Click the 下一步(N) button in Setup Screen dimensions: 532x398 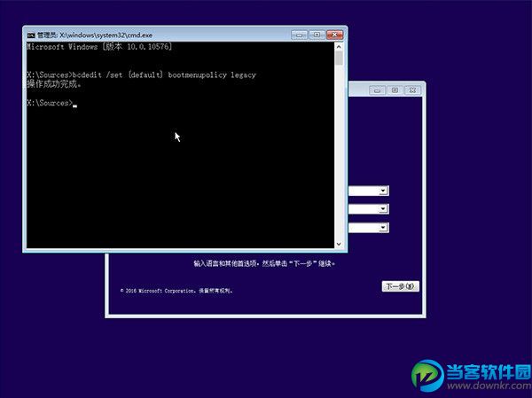[x=401, y=286]
